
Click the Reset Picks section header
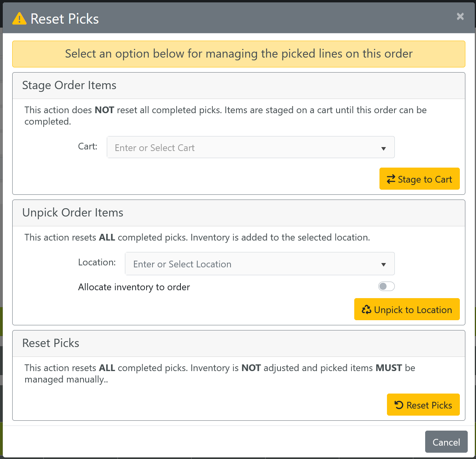[x=51, y=343]
